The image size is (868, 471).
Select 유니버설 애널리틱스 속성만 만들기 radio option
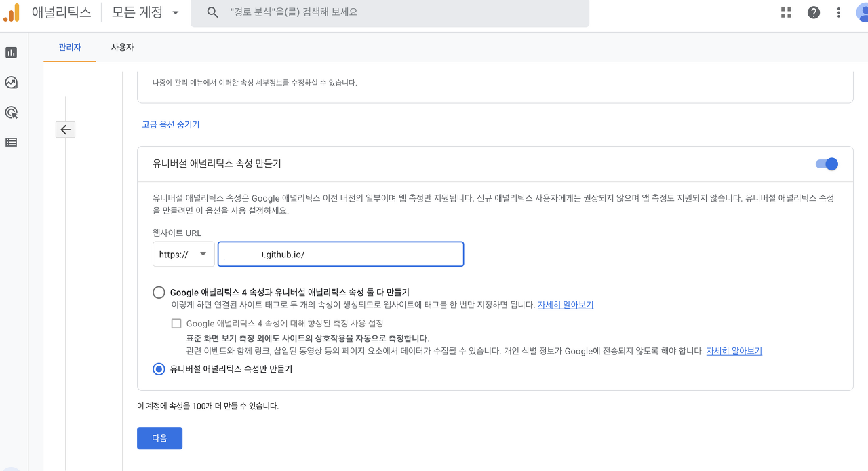159,369
